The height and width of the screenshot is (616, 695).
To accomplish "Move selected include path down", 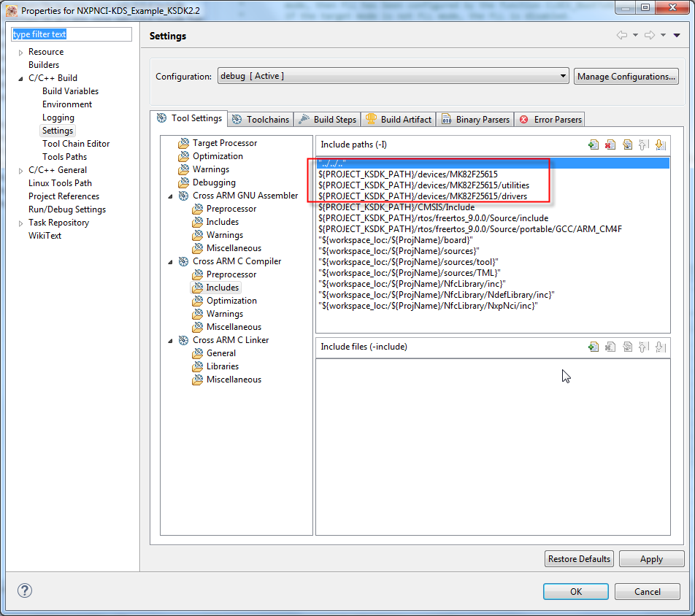I will point(661,145).
